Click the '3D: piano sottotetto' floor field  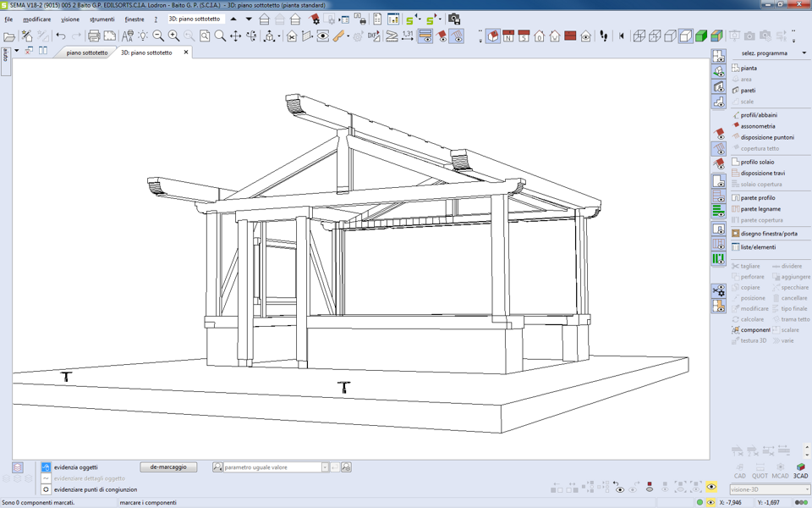pos(195,19)
